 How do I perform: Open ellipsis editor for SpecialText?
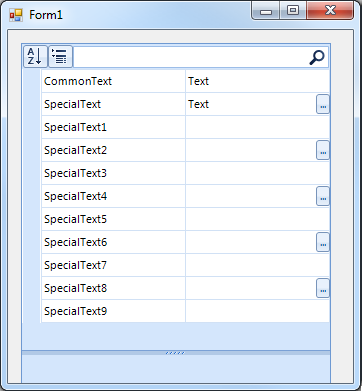tap(323, 104)
